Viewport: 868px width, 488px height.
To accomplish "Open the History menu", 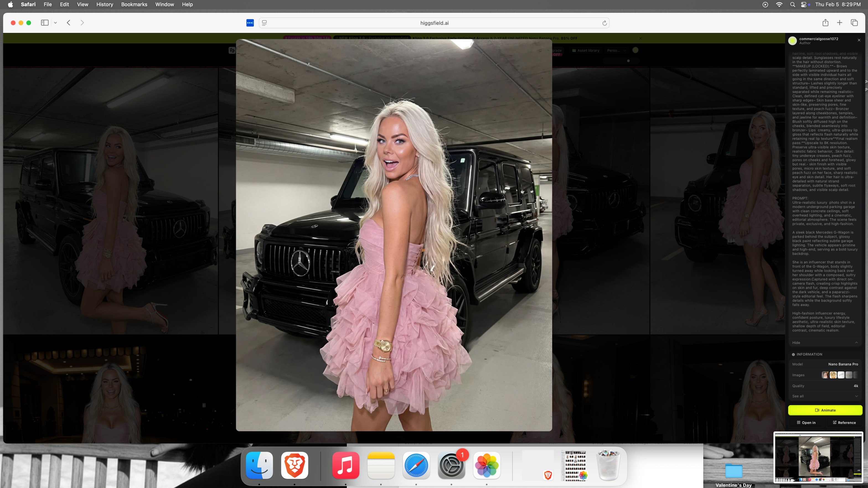I will click(104, 4).
